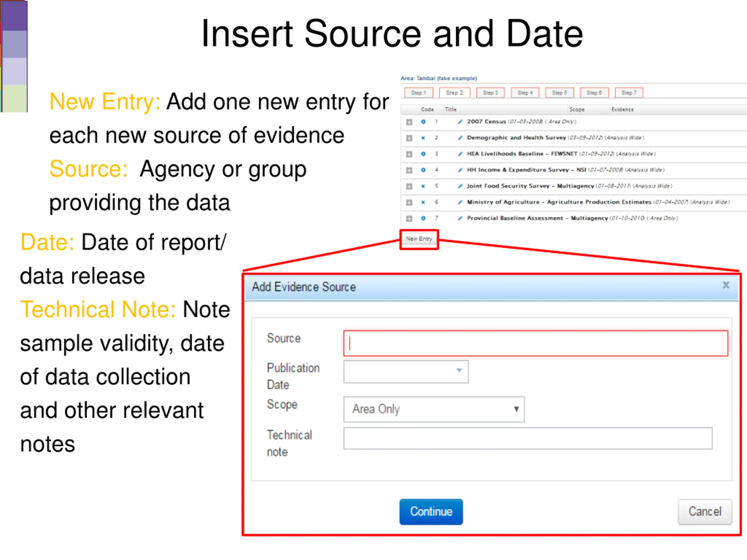The width and height of the screenshot is (747, 560).
Task: Click the blue info icon for Provincial Baseline Assessment
Action: click(x=423, y=218)
